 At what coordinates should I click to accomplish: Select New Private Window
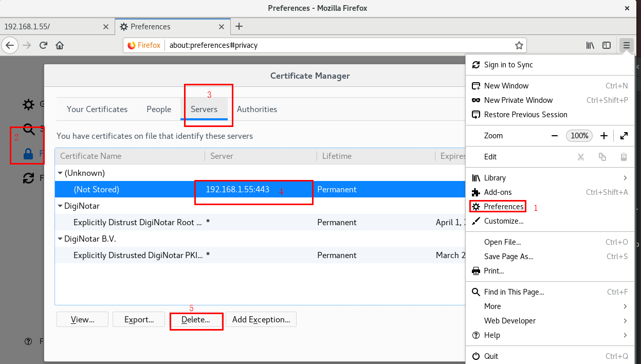point(550,100)
